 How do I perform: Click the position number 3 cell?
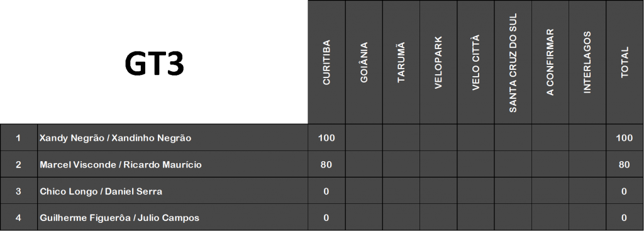[18, 191]
